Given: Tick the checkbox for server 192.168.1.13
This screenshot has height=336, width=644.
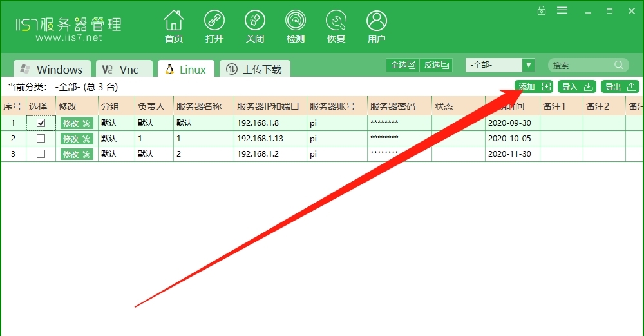Looking at the screenshot, I should pyautogui.click(x=41, y=138).
